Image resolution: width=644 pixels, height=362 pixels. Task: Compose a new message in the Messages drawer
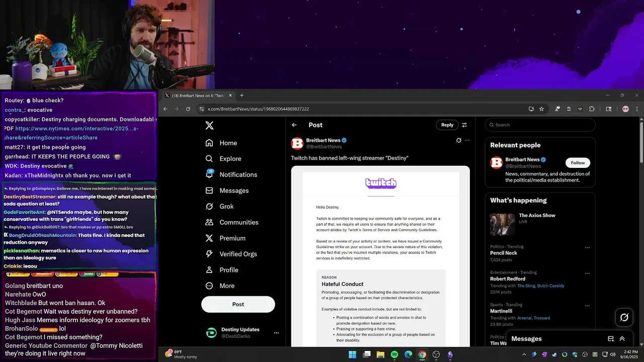click(611, 339)
